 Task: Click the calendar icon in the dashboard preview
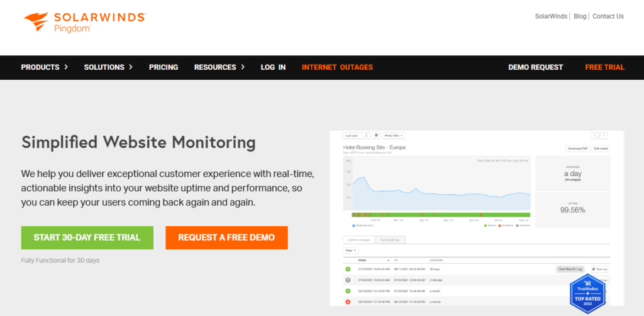coord(376,136)
